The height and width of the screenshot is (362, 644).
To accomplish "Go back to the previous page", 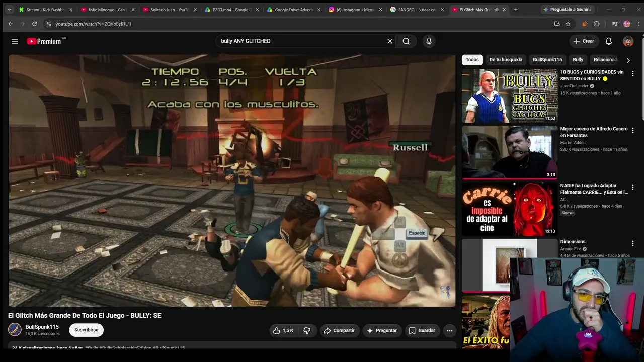I will coord(11,24).
